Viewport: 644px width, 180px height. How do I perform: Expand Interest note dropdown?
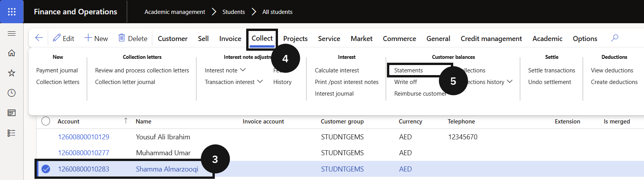[x=225, y=70]
